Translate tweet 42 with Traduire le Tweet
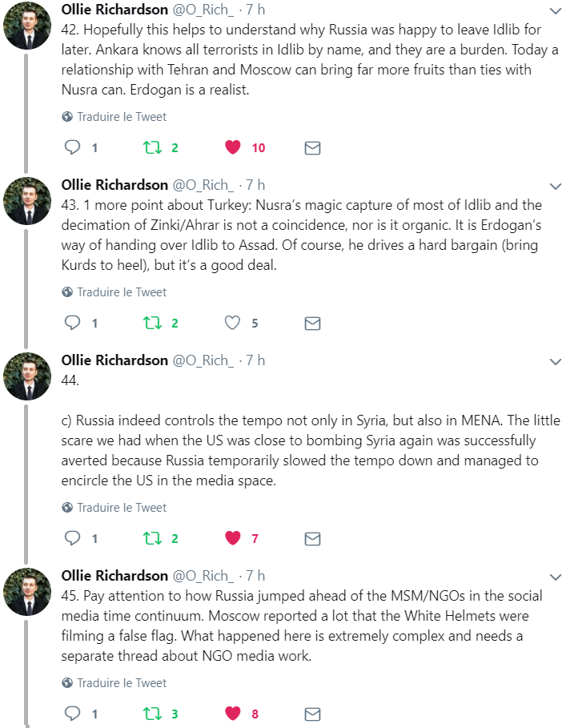This screenshot has width=566, height=728. 121,117
